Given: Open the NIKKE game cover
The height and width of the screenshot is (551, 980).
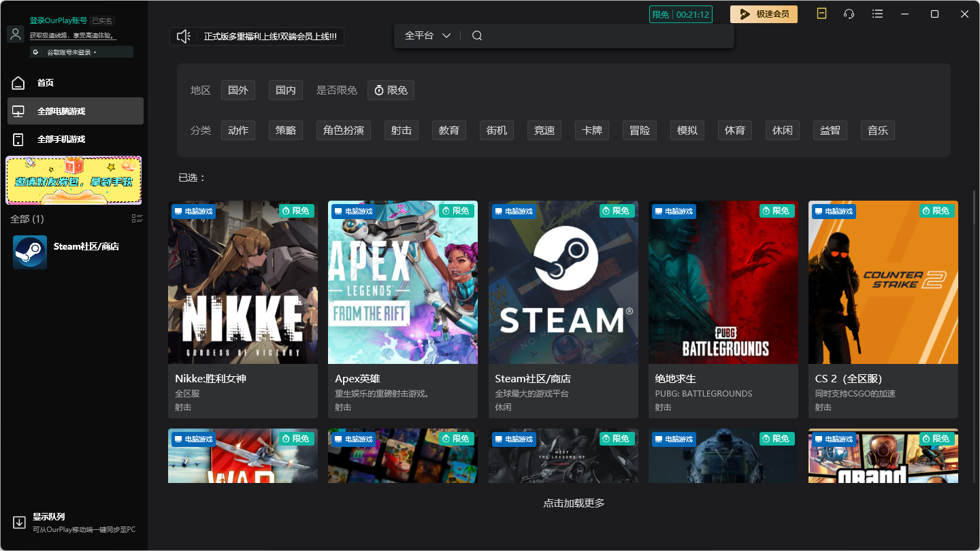Looking at the screenshot, I should pos(243,282).
